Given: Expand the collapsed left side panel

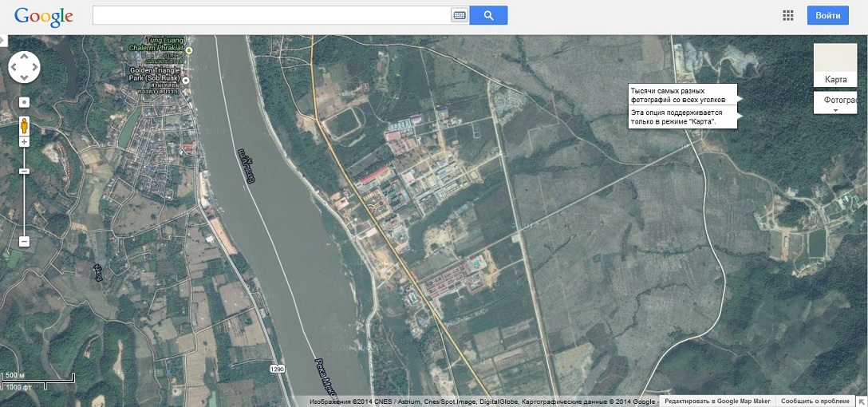Looking at the screenshot, I should click(x=3, y=38).
